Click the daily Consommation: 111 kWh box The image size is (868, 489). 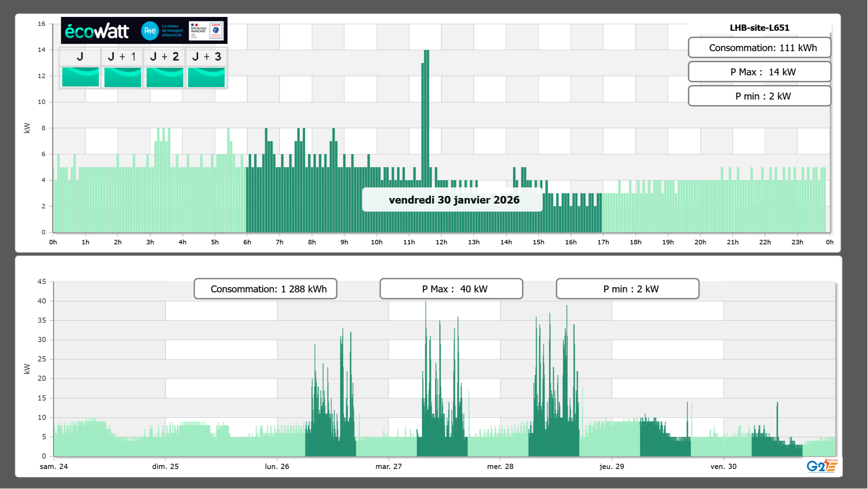pyautogui.click(x=759, y=48)
